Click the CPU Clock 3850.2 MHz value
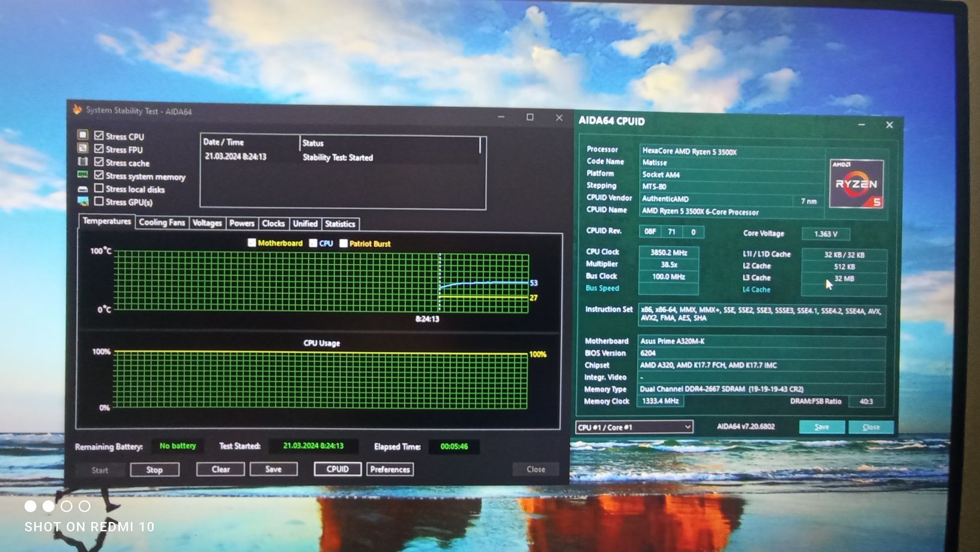Screen dimensions: 980x552 coord(668,253)
